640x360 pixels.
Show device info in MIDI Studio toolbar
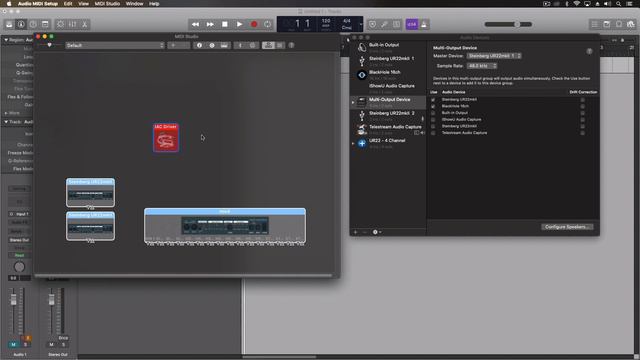tap(199, 45)
